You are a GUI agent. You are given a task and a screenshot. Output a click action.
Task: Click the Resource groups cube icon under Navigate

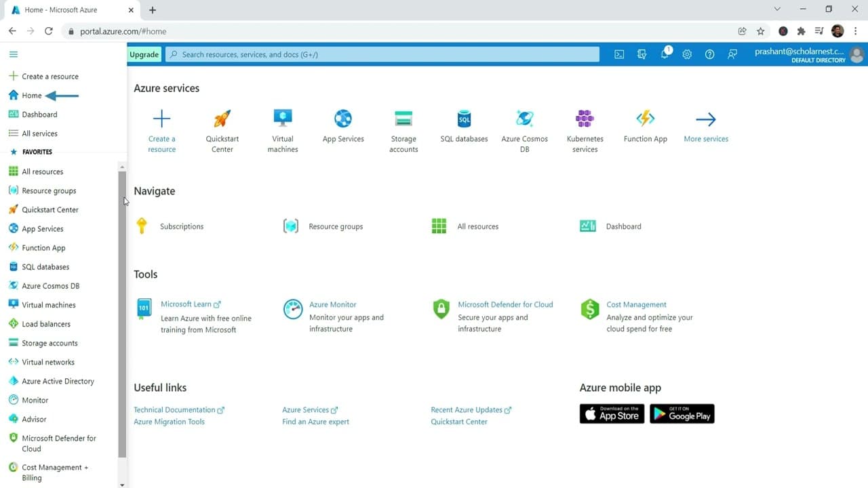pos(291,226)
